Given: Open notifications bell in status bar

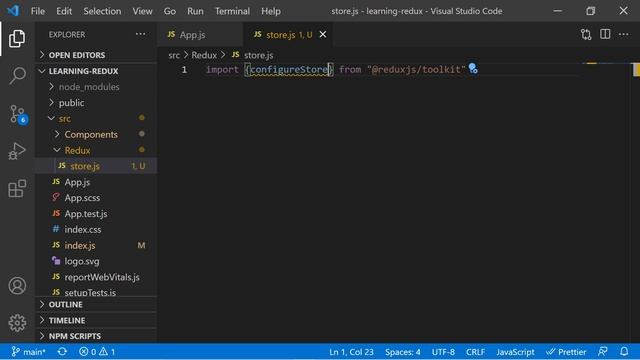Looking at the screenshot, I should [624, 351].
